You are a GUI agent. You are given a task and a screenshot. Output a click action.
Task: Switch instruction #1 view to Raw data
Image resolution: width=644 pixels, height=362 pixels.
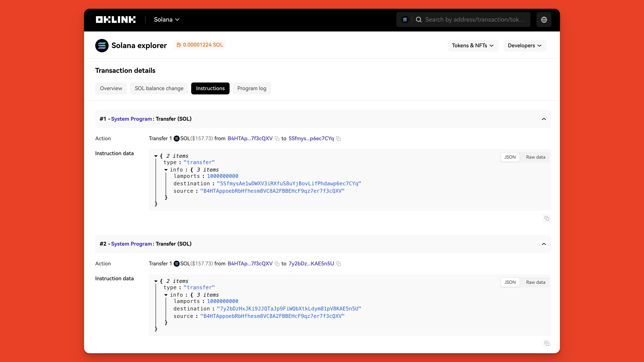point(536,157)
